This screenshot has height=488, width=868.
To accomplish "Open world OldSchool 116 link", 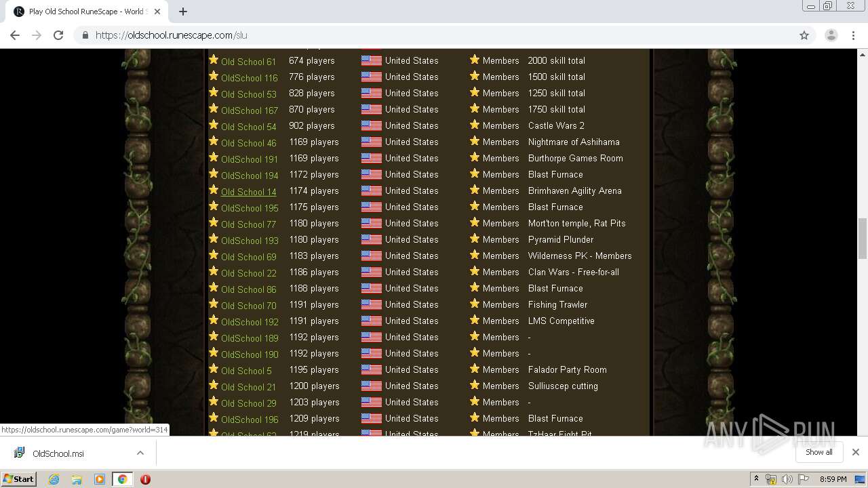I will pyautogui.click(x=250, y=78).
